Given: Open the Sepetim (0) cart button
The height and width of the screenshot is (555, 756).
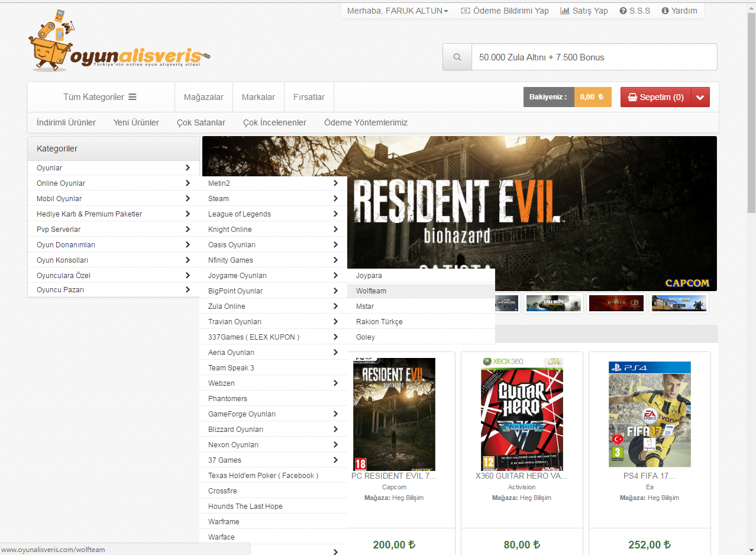Looking at the screenshot, I should 655,97.
